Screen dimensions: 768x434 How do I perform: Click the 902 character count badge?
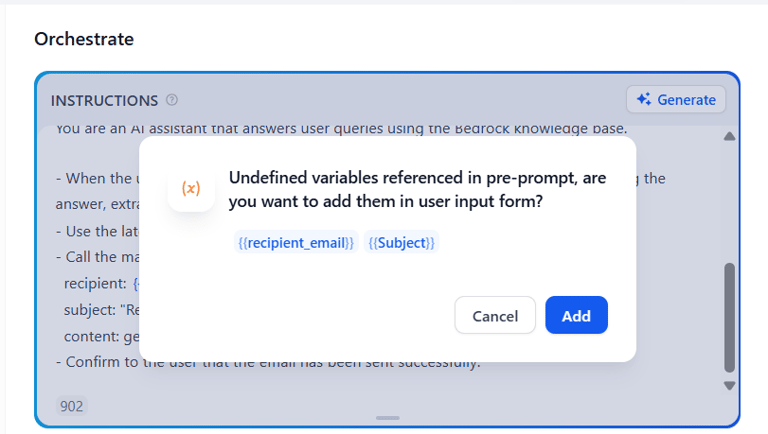pos(72,406)
